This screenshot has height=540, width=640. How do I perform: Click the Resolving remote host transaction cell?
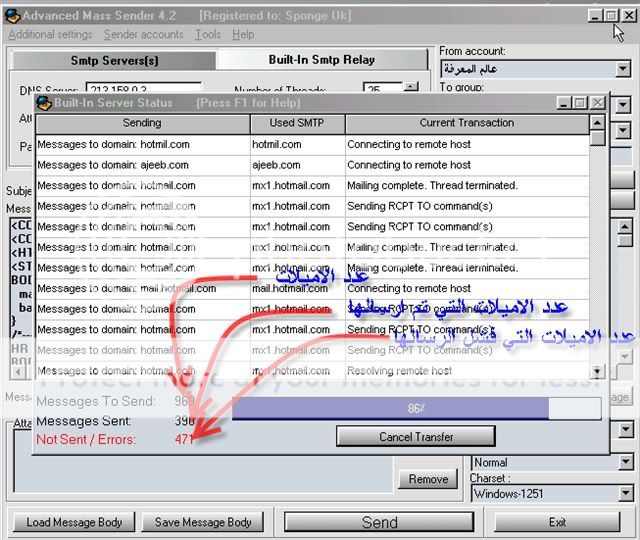pyautogui.click(x=467, y=371)
